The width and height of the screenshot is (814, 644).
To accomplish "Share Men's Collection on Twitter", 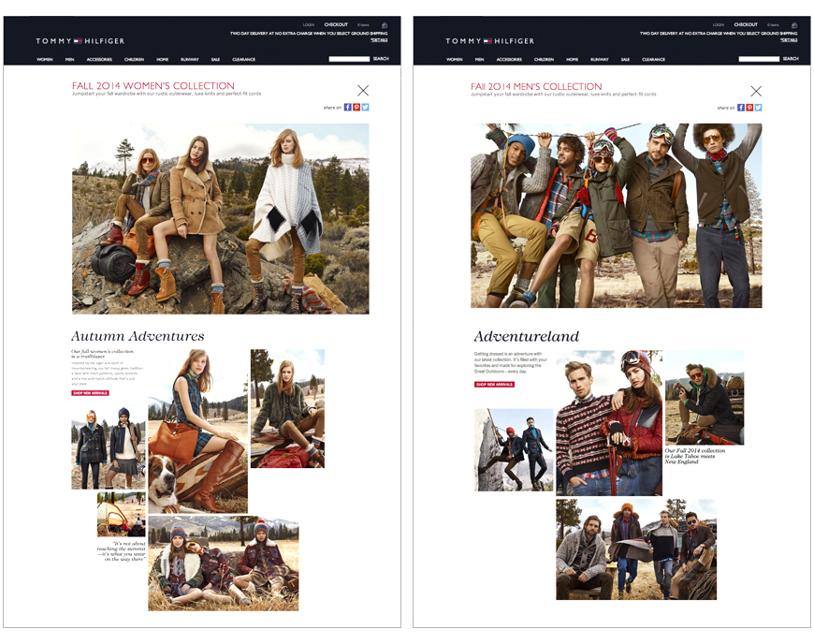I will 759,108.
